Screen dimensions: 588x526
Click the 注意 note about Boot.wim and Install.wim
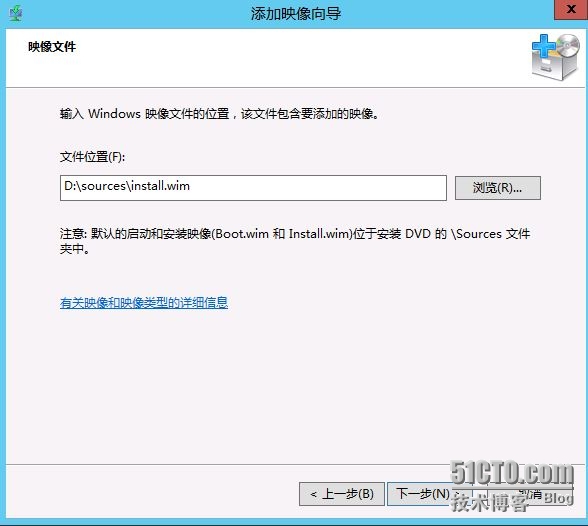point(295,241)
